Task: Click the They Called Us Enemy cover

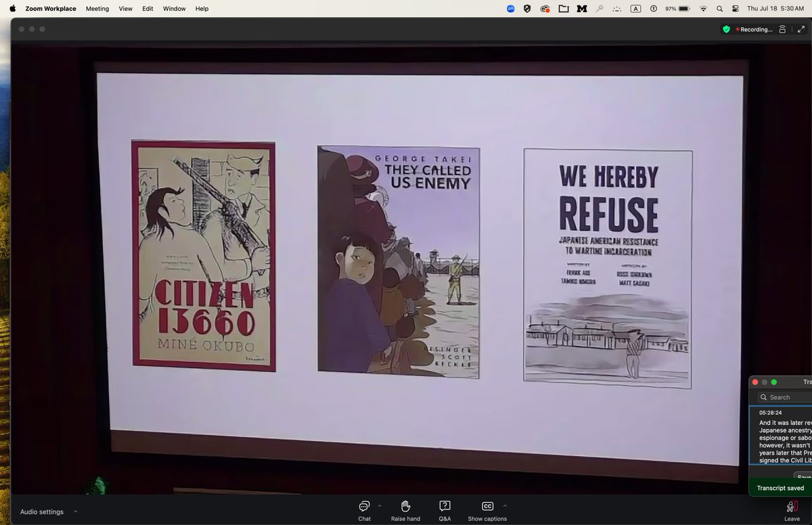Action: pyautogui.click(x=399, y=262)
